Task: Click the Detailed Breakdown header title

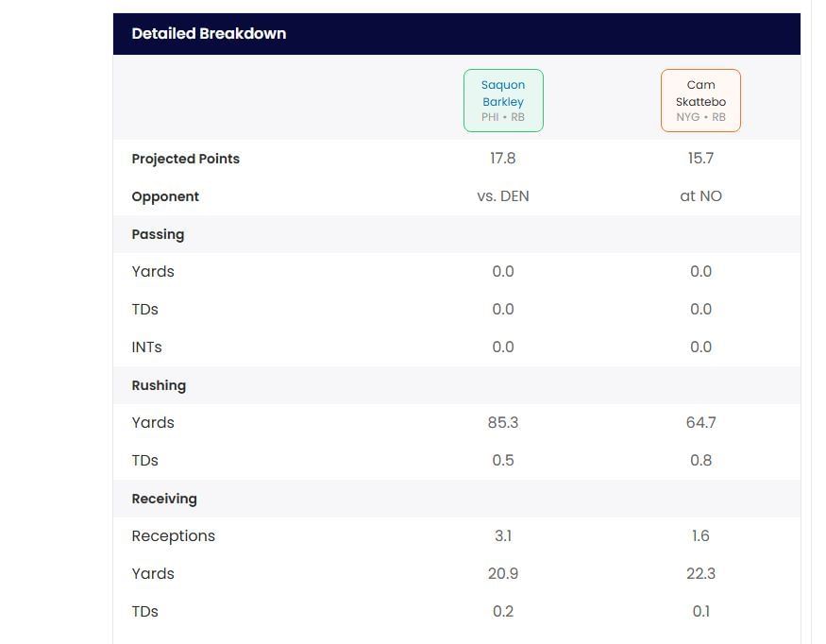Action: pos(209,33)
